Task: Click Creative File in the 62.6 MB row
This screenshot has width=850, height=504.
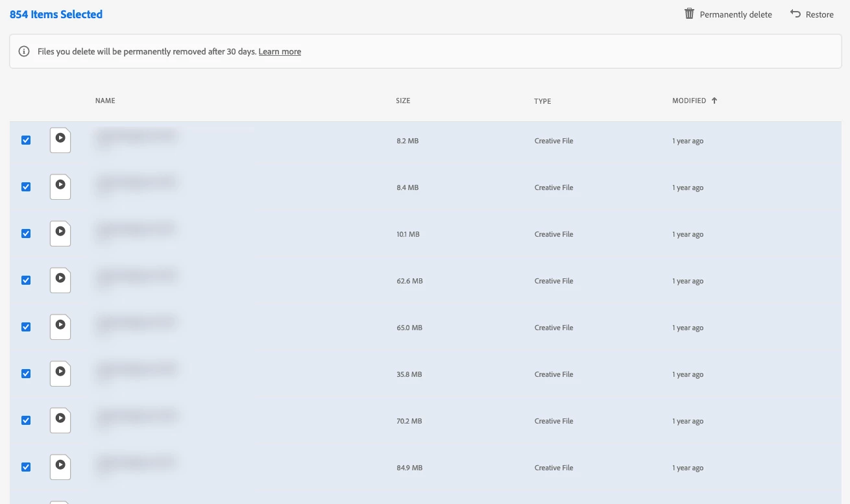Action: (x=553, y=281)
